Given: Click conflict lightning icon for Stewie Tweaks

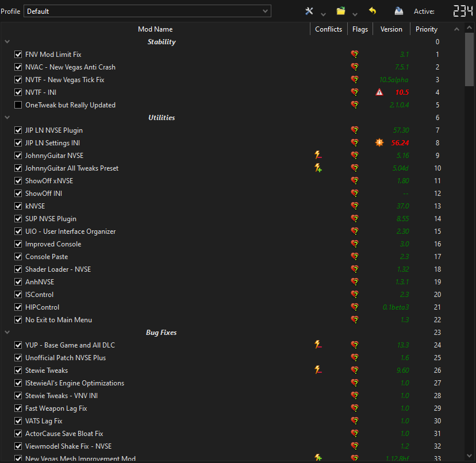Looking at the screenshot, I should click(x=318, y=370).
